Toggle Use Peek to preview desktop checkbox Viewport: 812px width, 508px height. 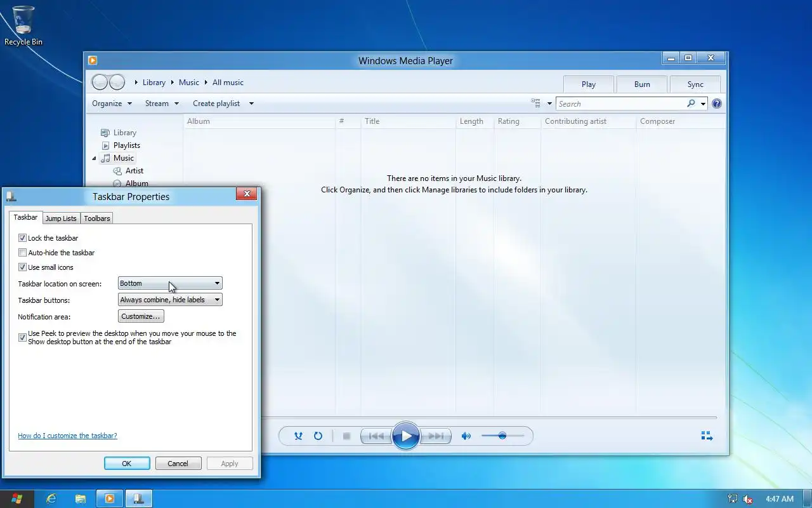[x=23, y=337]
